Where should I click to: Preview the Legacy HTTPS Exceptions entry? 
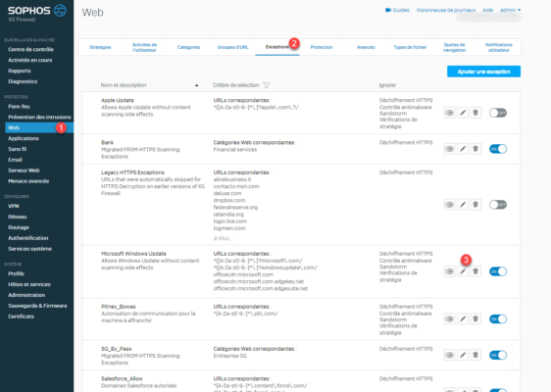(449, 205)
